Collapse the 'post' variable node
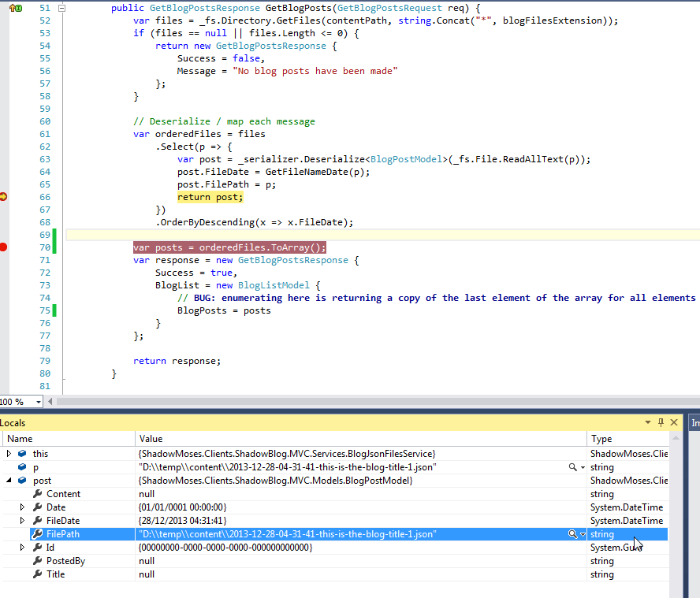Screen dimensions: 700x598 pyautogui.click(x=9, y=481)
